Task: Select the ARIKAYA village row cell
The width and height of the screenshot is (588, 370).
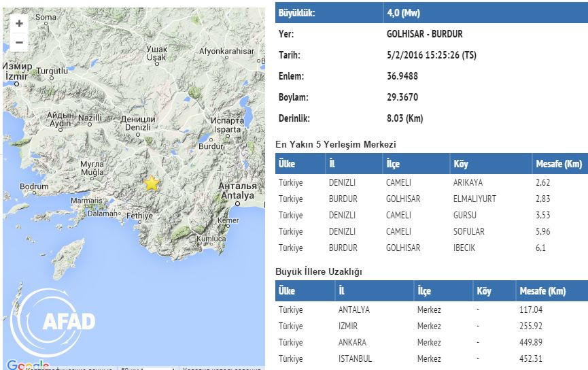Action: [468, 183]
